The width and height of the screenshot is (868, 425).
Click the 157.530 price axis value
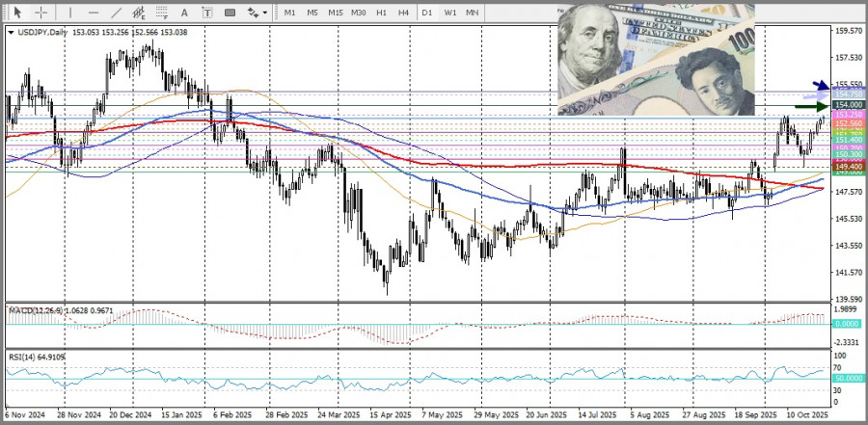(x=847, y=58)
